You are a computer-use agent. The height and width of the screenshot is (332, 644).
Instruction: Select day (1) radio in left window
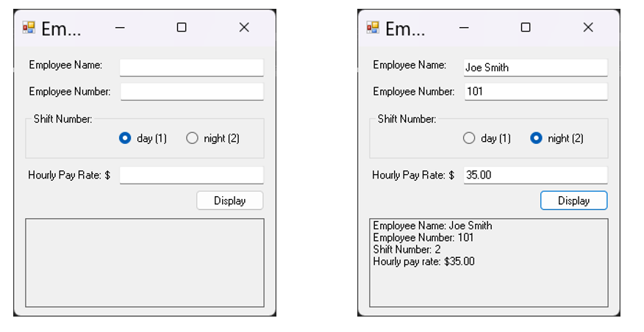pyautogui.click(x=143, y=138)
